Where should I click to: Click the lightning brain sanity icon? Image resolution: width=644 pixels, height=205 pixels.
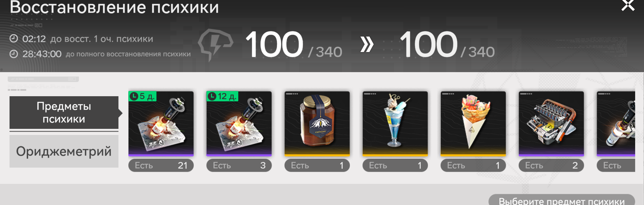[x=215, y=45]
